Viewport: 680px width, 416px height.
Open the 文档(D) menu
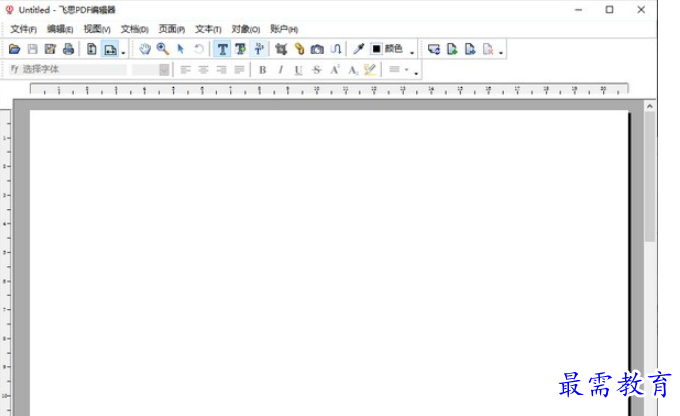coord(134,29)
